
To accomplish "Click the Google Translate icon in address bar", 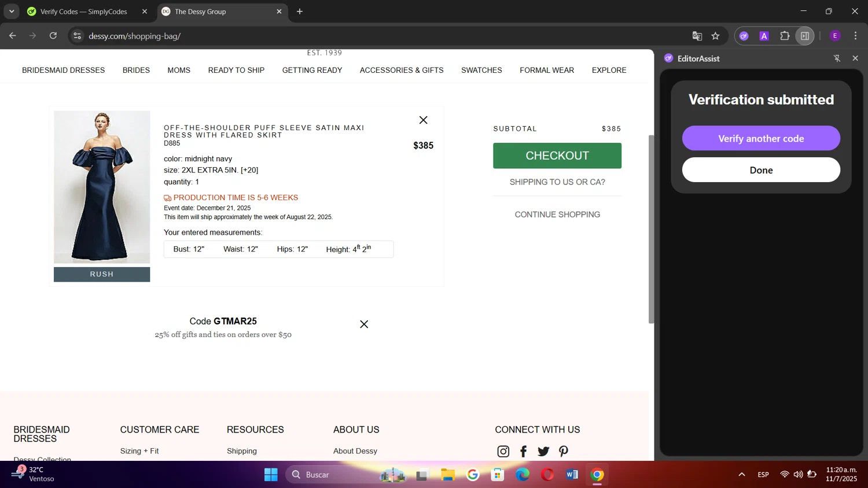I will pos(697,36).
